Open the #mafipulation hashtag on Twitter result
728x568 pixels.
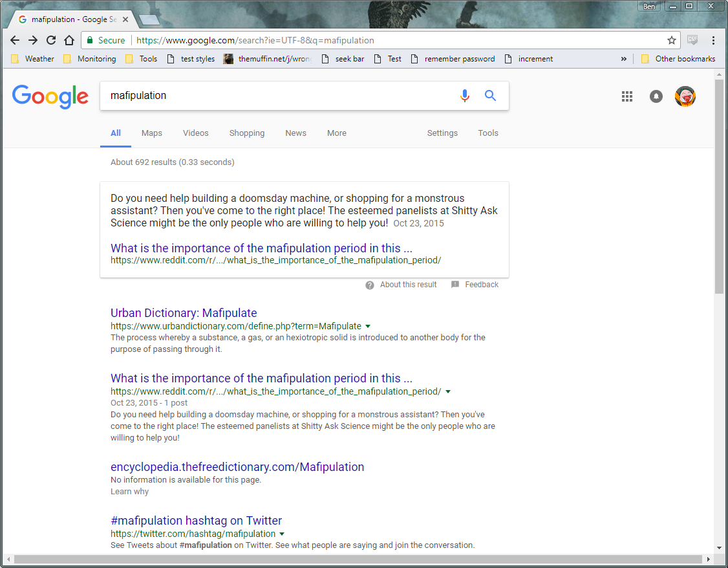click(x=196, y=521)
